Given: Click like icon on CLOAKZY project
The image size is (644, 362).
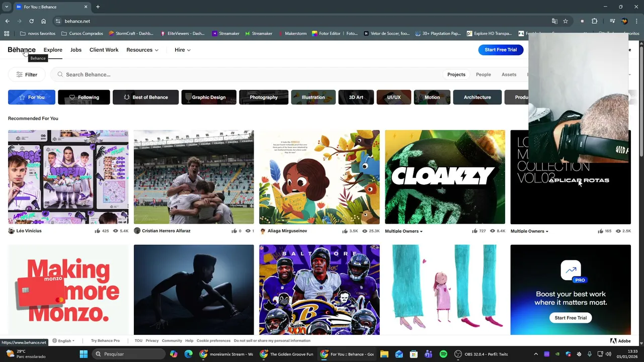Looking at the screenshot, I should coord(474,231).
